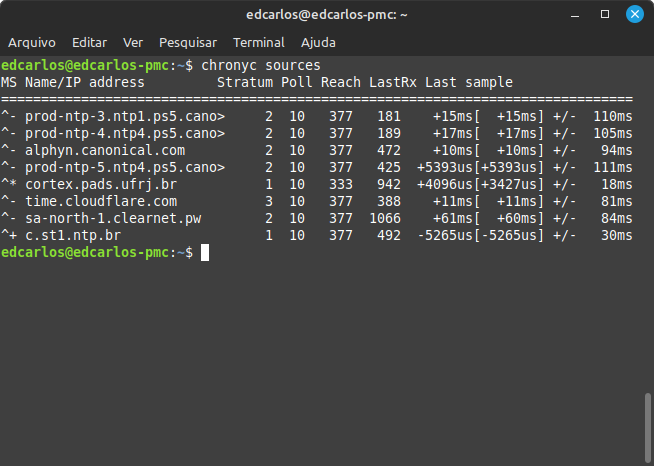The width and height of the screenshot is (654, 466).
Task: Maximize the terminal window
Action: click(x=605, y=15)
